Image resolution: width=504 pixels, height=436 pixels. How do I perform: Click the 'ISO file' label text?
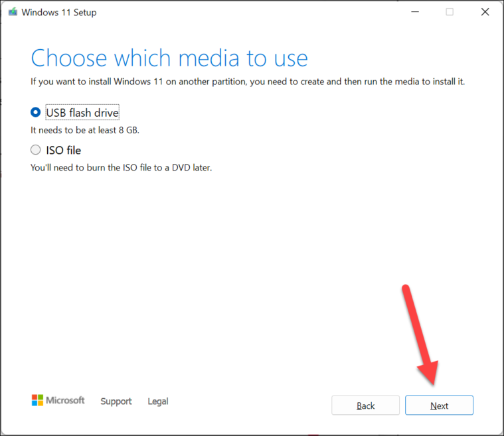coord(63,150)
